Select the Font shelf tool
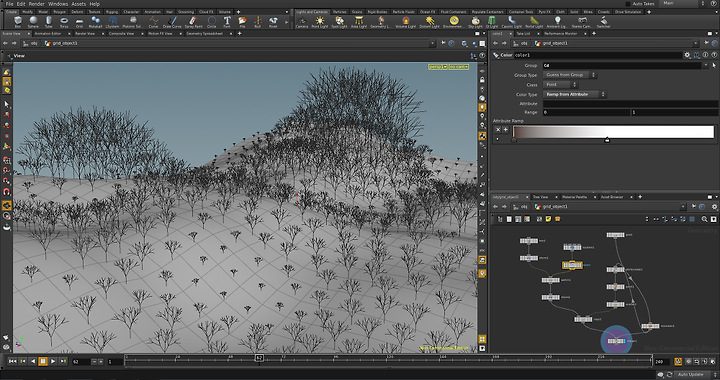 [227, 22]
